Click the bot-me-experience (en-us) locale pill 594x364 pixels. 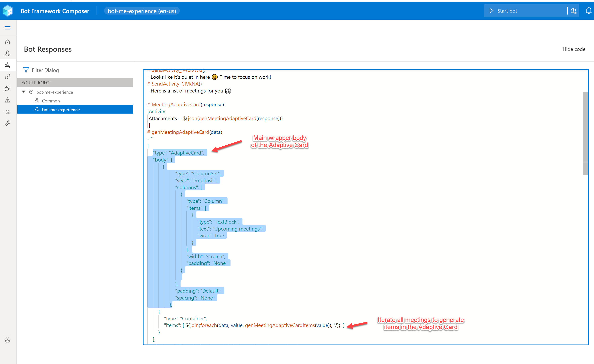(x=142, y=11)
